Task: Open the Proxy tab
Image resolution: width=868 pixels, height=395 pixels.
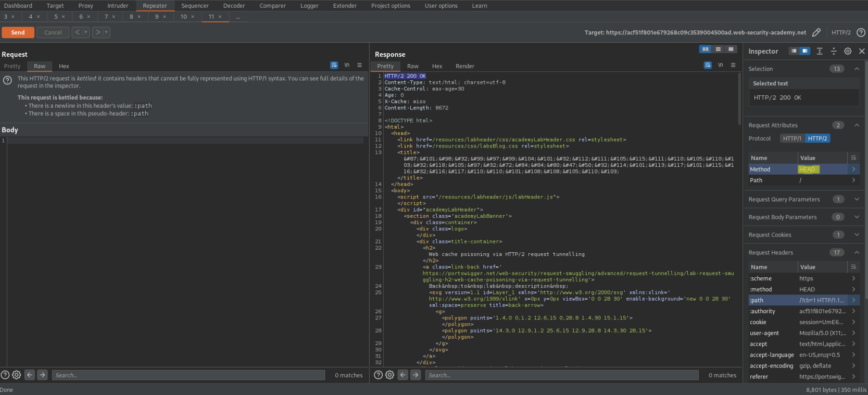Action: pos(86,6)
